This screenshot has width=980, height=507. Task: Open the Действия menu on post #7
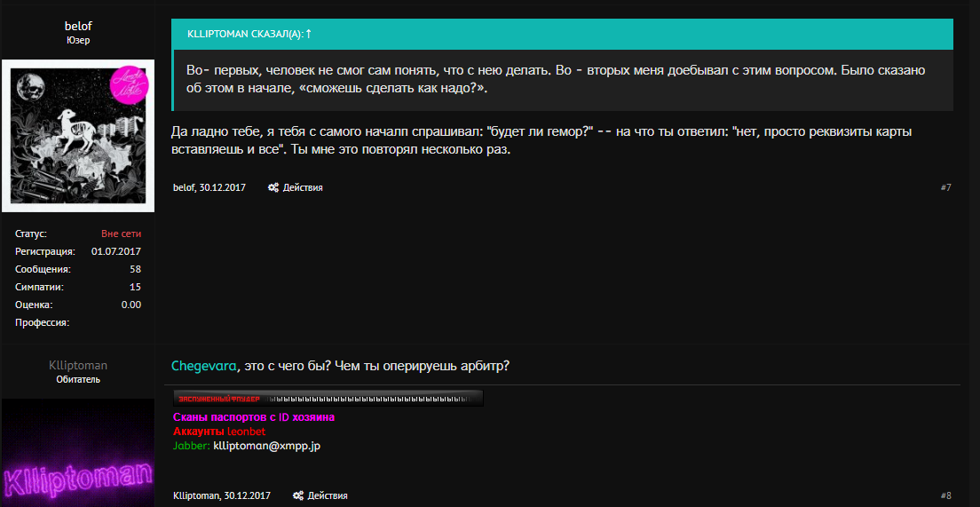tap(303, 188)
